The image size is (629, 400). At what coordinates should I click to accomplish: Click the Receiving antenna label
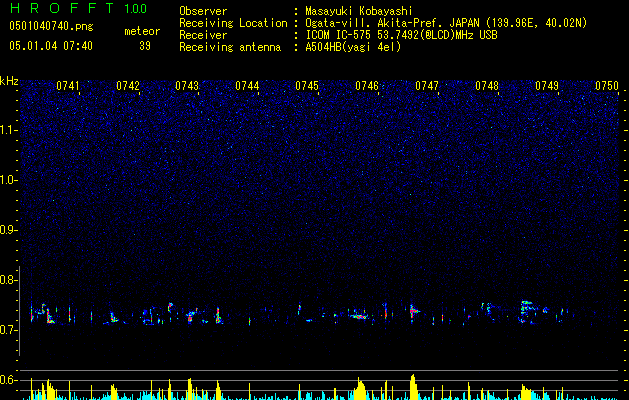click(230, 47)
